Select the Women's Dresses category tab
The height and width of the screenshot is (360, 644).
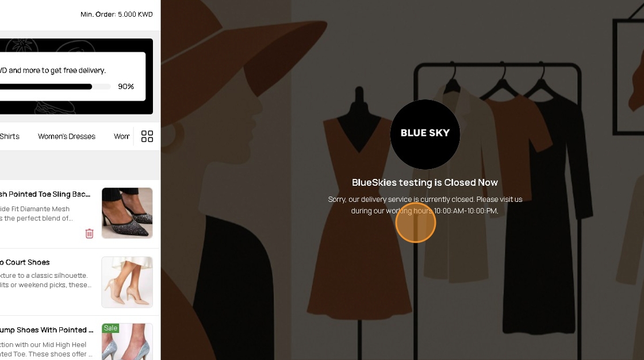click(67, 136)
